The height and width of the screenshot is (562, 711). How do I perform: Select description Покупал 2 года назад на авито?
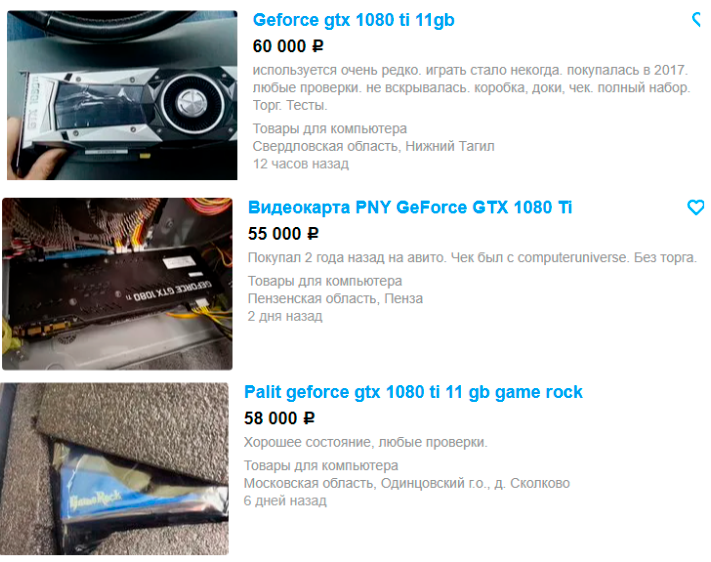tap(472, 258)
